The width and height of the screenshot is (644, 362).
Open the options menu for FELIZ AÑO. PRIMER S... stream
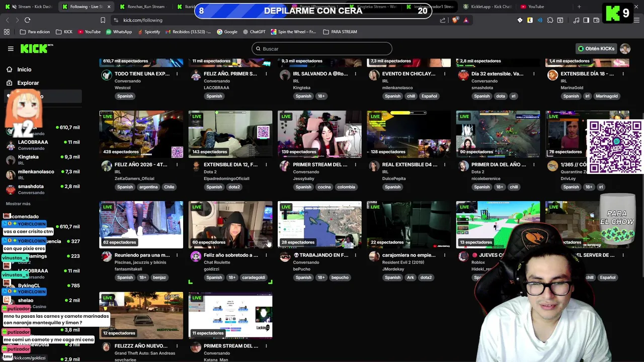click(x=266, y=74)
